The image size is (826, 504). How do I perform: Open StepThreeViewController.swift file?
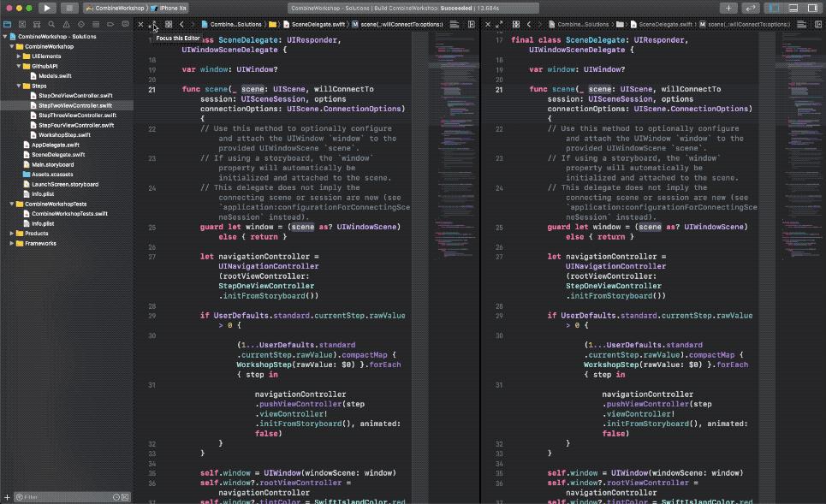click(x=76, y=115)
